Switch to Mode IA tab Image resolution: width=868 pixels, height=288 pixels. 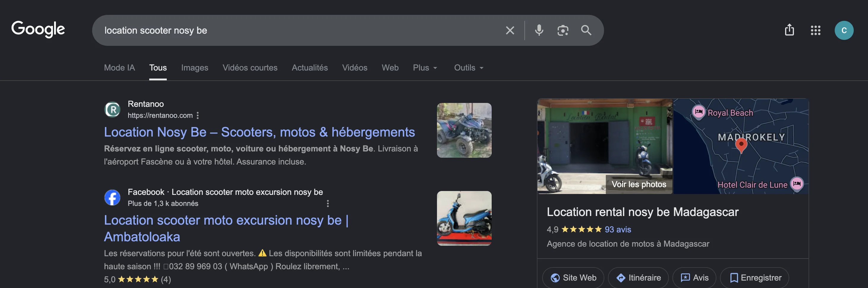119,68
